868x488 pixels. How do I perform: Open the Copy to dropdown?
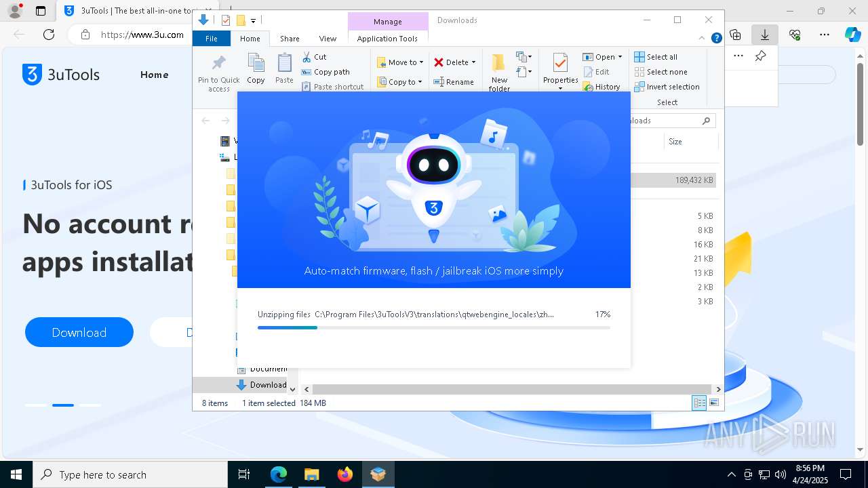pyautogui.click(x=400, y=82)
